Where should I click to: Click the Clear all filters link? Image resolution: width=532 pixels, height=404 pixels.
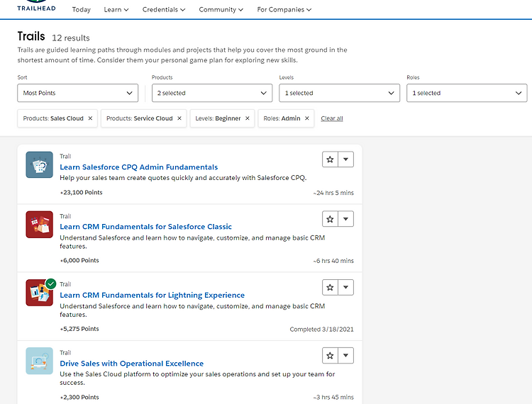coord(332,118)
